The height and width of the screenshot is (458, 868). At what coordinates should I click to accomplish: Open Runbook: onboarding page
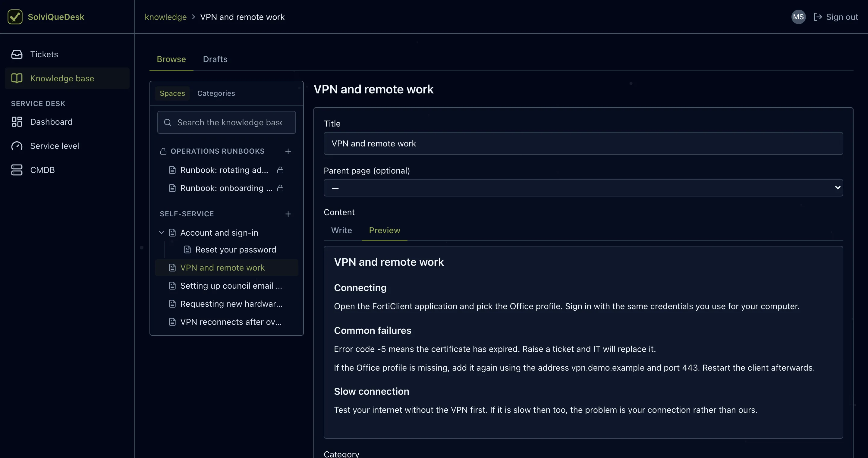tap(226, 188)
